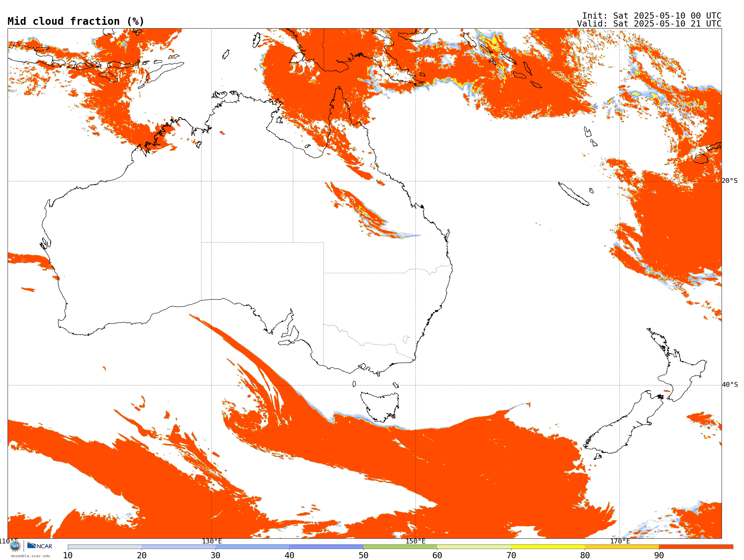Viewport: 744px width, 560px height.
Task: Click the NCAR logo
Action: click(40, 546)
